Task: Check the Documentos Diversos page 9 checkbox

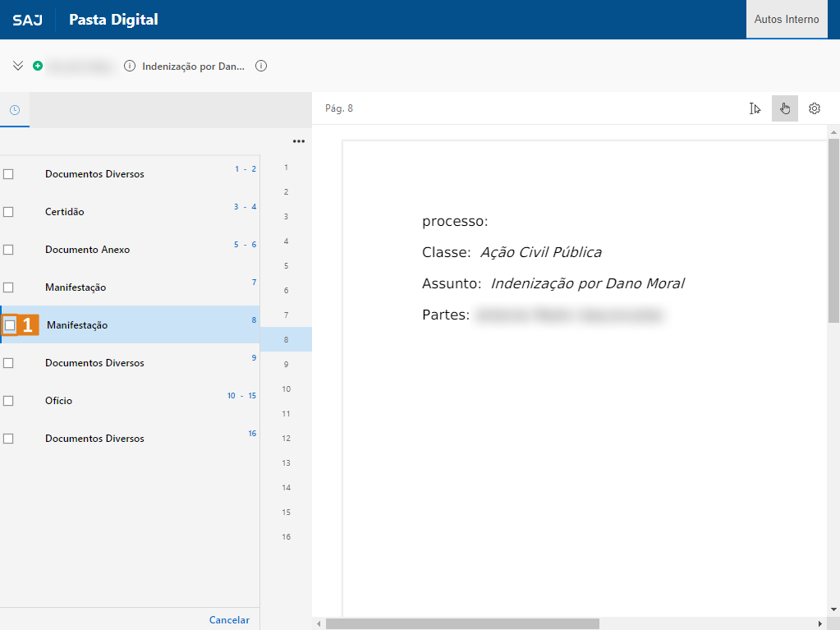Action: click(x=8, y=363)
